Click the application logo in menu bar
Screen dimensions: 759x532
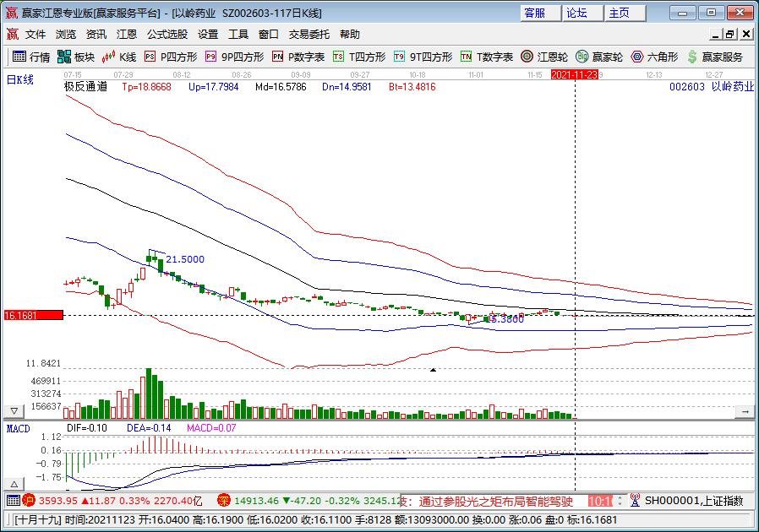pos(12,34)
